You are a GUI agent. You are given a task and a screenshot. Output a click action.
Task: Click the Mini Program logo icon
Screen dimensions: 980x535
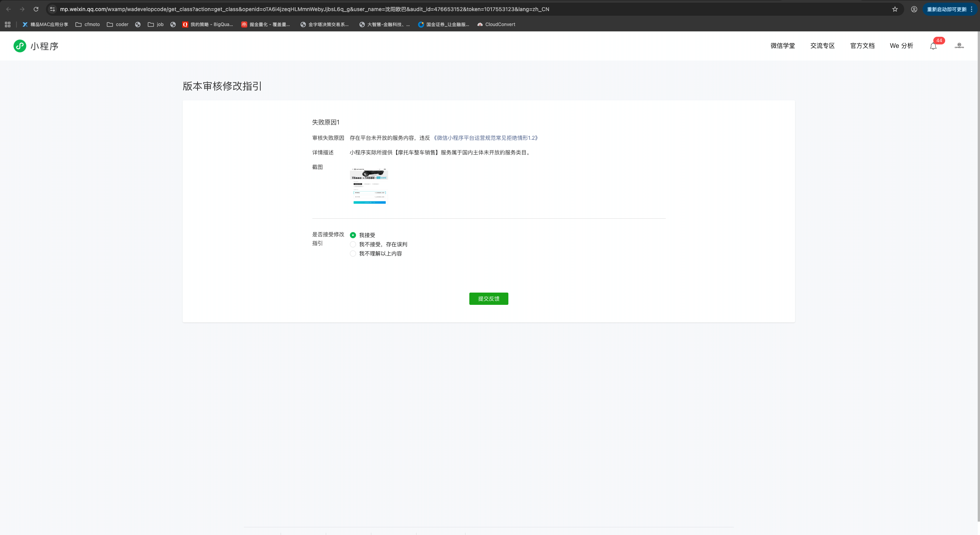click(x=20, y=46)
